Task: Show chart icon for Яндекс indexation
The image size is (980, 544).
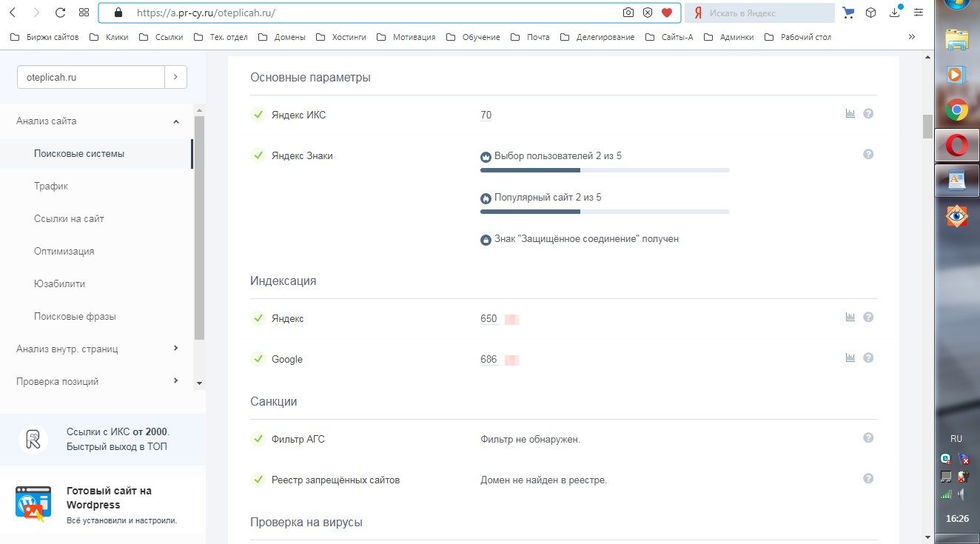Action: 850,317
